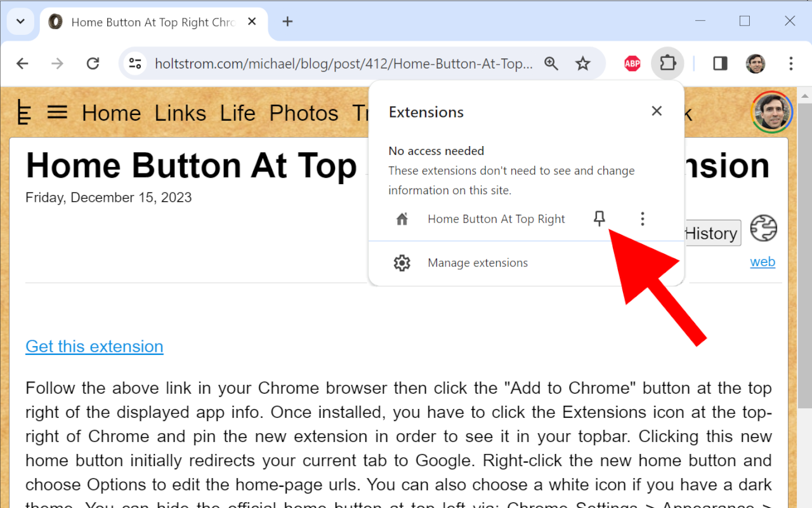Screen dimensions: 812x508
Task: Click the page vertical scrollbar thumb
Action: tap(804, 255)
